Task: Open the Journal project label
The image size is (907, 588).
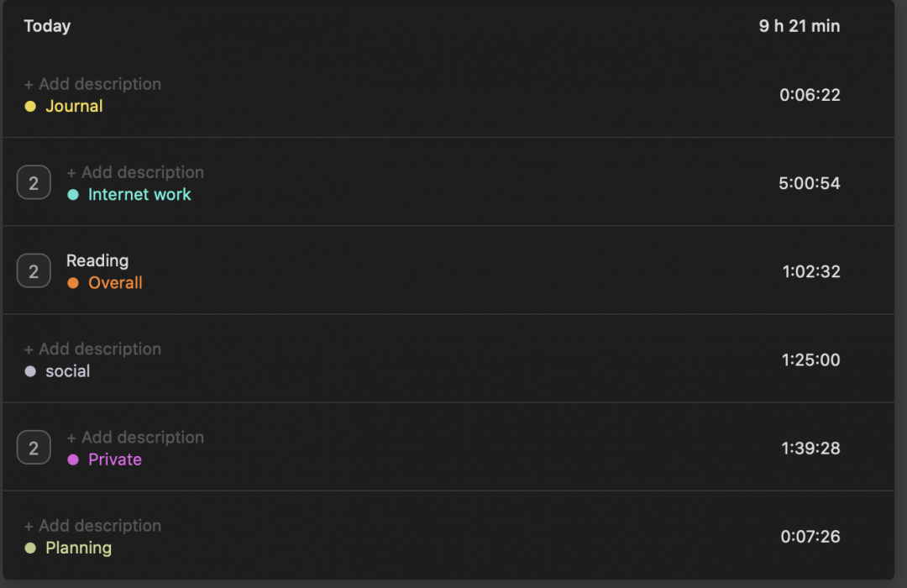Action: pos(74,107)
